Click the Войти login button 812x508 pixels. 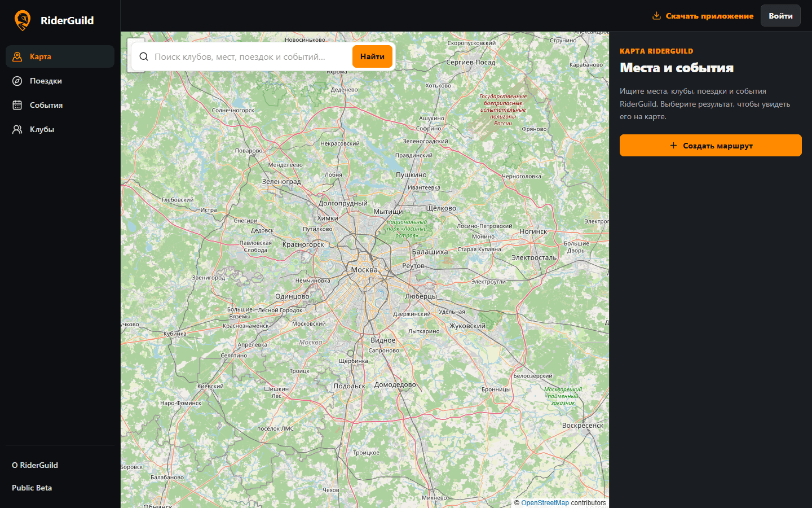coord(780,16)
